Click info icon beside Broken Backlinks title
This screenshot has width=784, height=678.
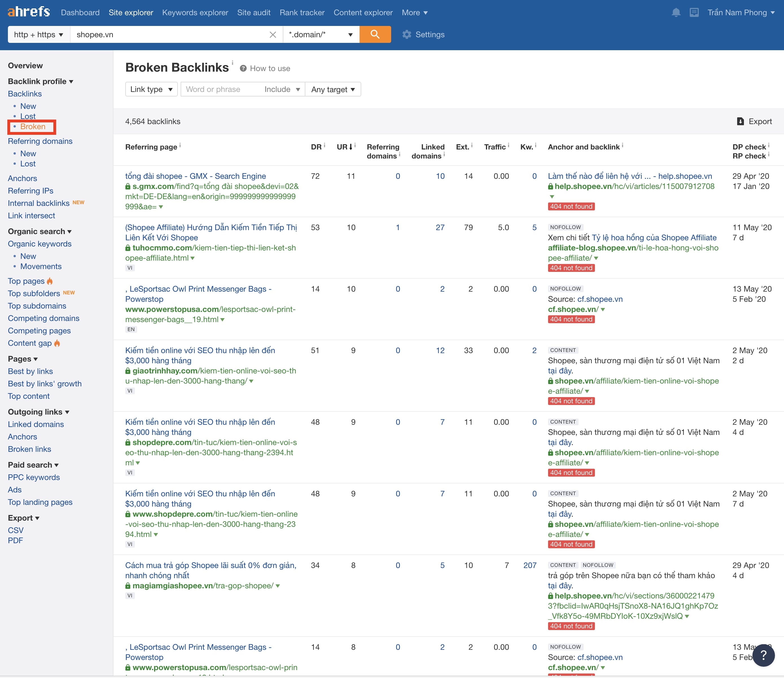click(233, 63)
